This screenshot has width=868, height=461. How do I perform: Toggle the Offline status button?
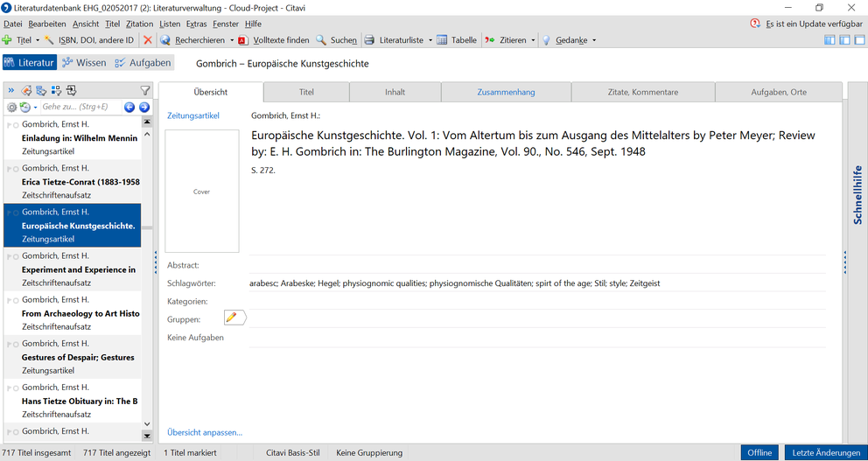tap(760, 452)
